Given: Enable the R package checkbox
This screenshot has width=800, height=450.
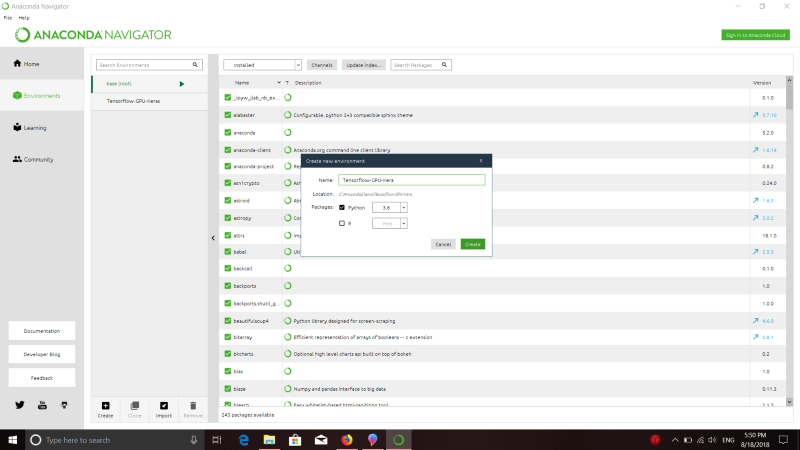Looking at the screenshot, I should click(342, 223).
